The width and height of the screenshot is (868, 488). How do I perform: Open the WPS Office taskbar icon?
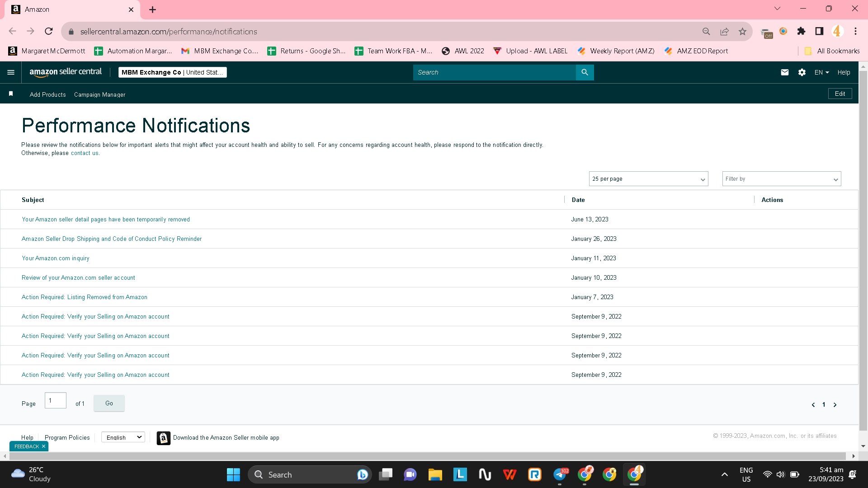(x=509, y=474)
